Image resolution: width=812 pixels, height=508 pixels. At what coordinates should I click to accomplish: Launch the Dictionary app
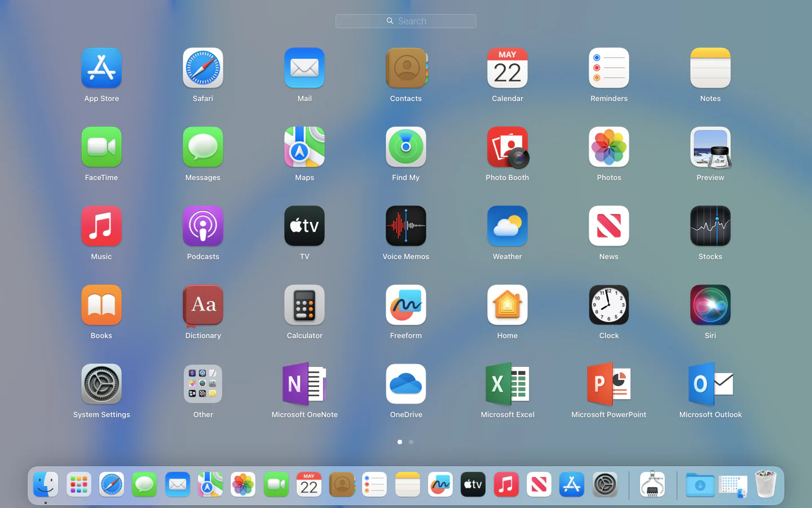coord(203,305)
